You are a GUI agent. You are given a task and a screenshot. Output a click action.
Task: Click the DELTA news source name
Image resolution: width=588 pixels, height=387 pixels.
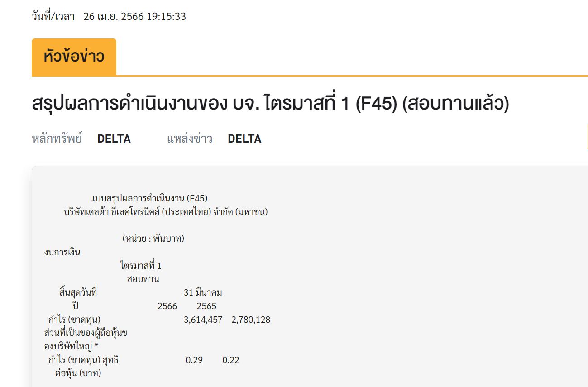click(244, 139)
